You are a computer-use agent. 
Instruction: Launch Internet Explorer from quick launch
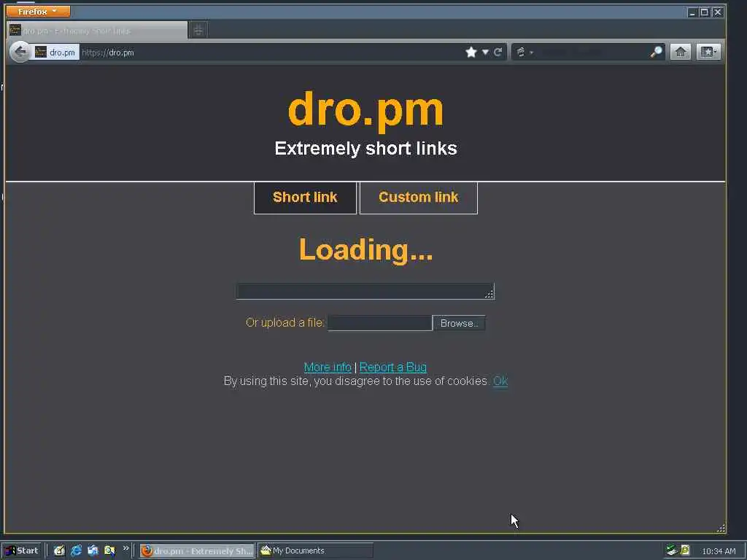pyautogui.click(x=76, y=551)
